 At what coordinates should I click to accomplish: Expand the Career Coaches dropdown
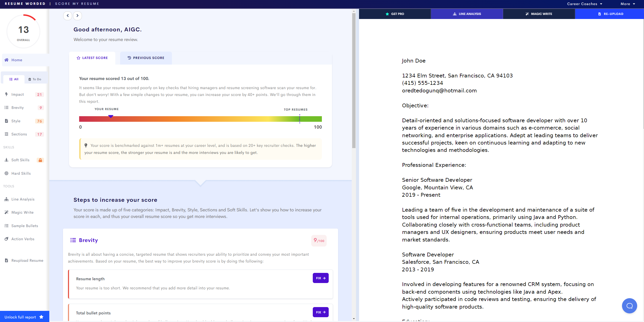(585, 4)
